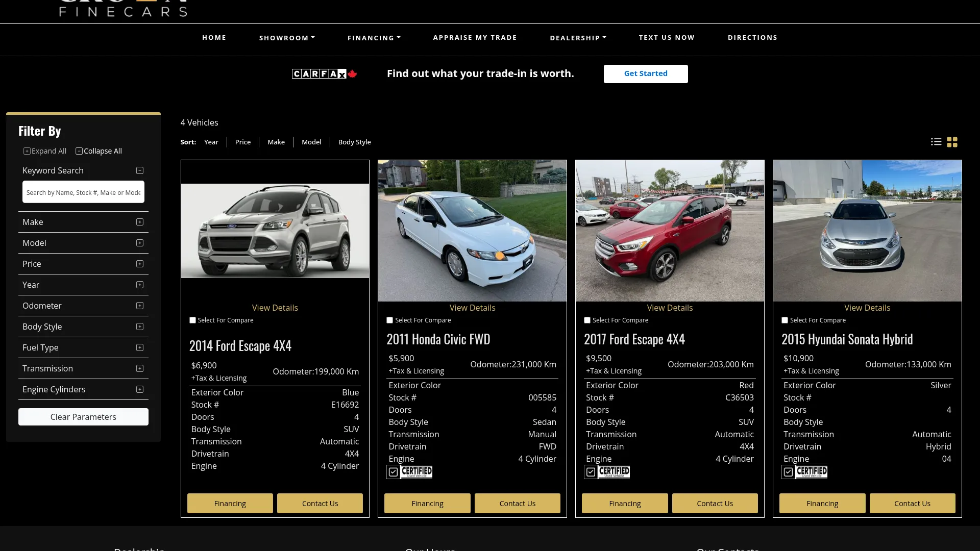Click the Expand All filters icon
The height and width of the screenshot is (551, 980).
27,151
